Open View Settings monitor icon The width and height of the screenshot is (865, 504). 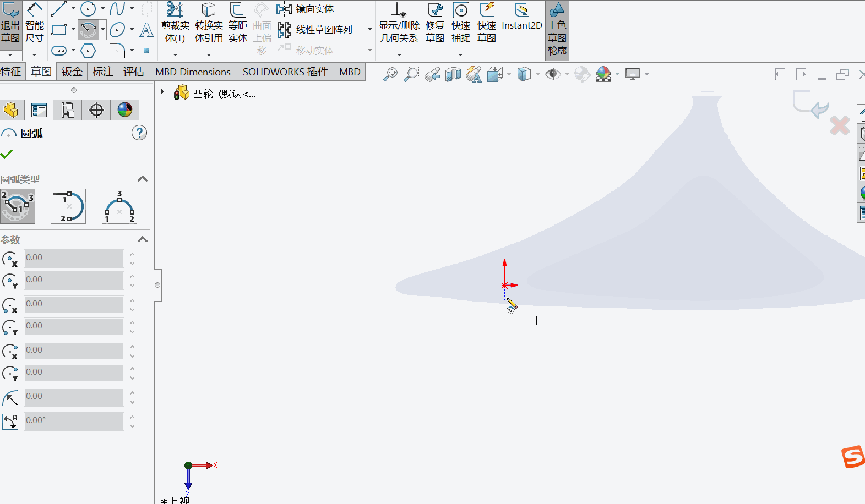(x=633, y=74)
